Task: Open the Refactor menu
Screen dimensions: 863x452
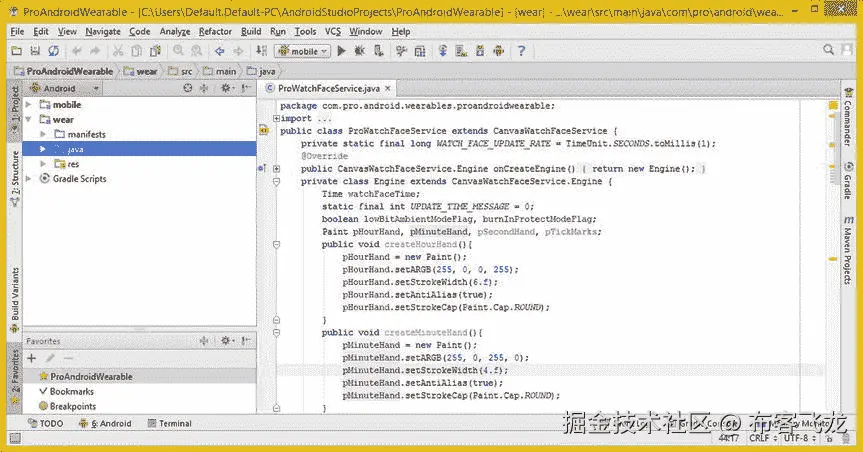Action: click(x=215, y=31)
